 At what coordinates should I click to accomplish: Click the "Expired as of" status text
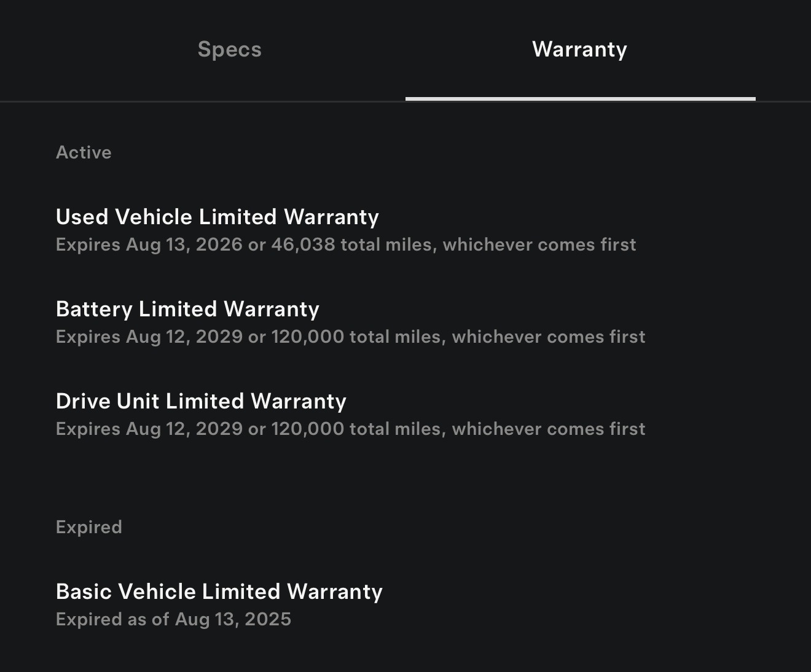(112, 619)
